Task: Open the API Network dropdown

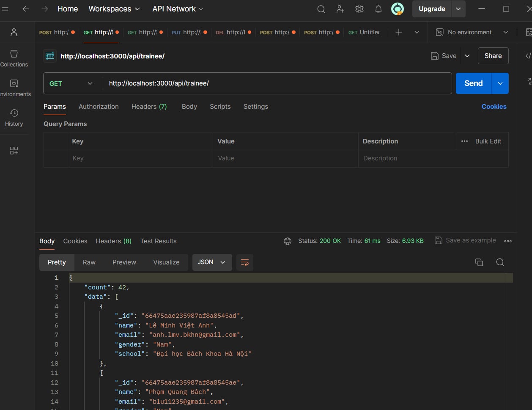Action: [178, 9]
